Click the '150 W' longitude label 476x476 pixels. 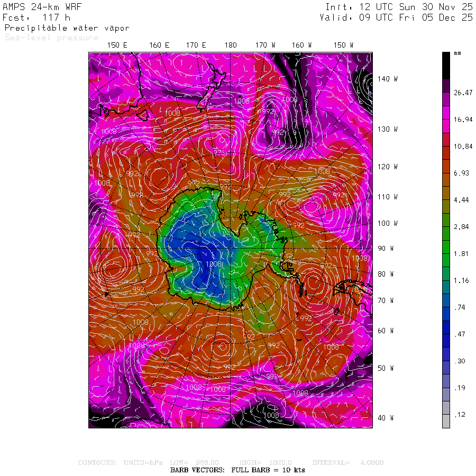click(343, 45)
